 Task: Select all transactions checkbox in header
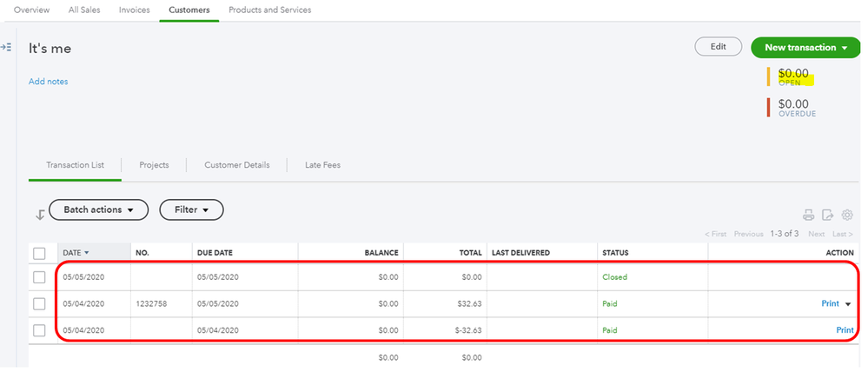(x=39, y=254)
